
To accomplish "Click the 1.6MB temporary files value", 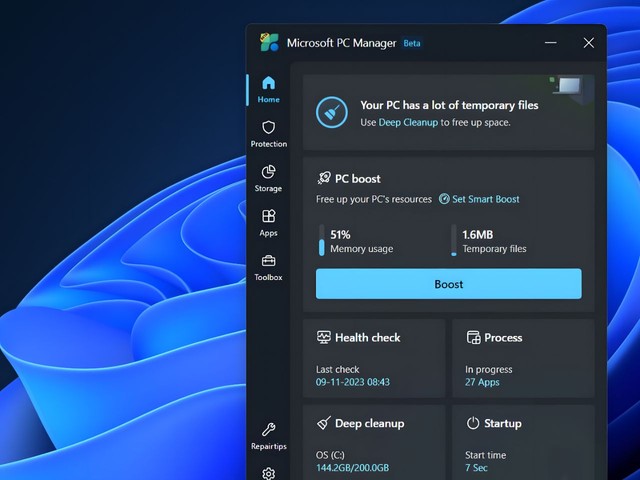I will tap(478, 235).
